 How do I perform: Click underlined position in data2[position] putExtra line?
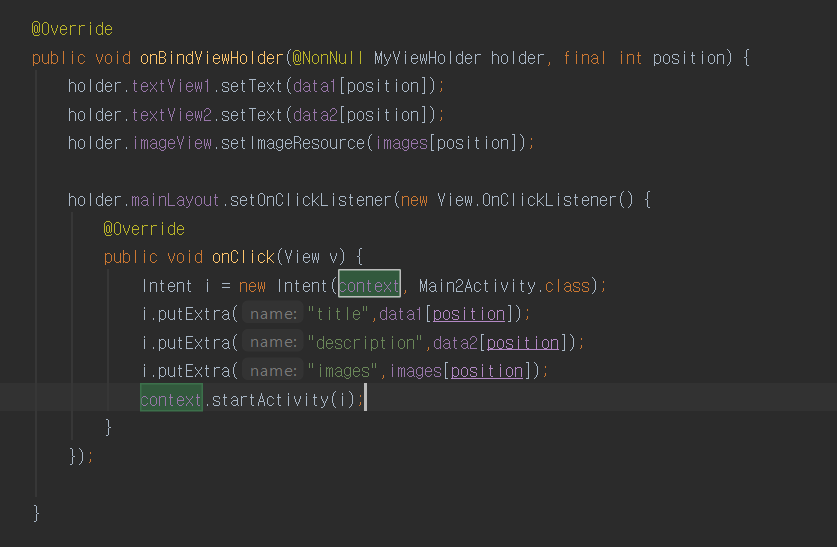point(523,343)
